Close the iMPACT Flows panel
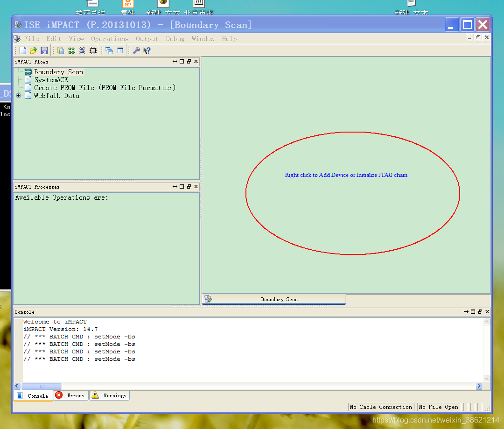Viewport: 504px width, 429px height. click(x=196, y=62)
